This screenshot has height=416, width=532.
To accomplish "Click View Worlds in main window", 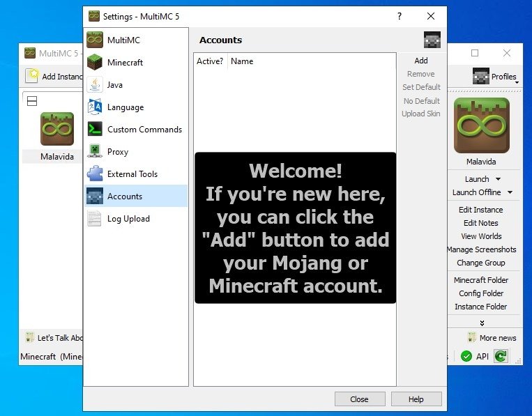I will click(x=481, y=236).
